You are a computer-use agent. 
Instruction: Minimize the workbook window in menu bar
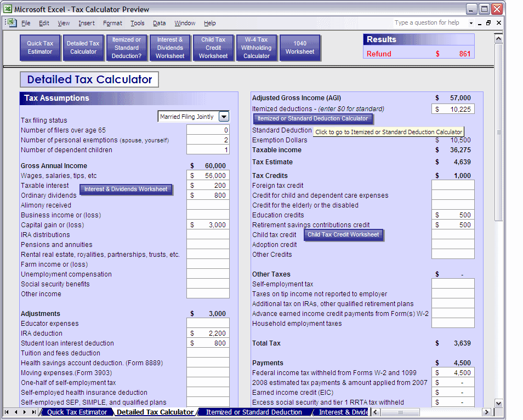pyautogui.click(x=480, y=23)
